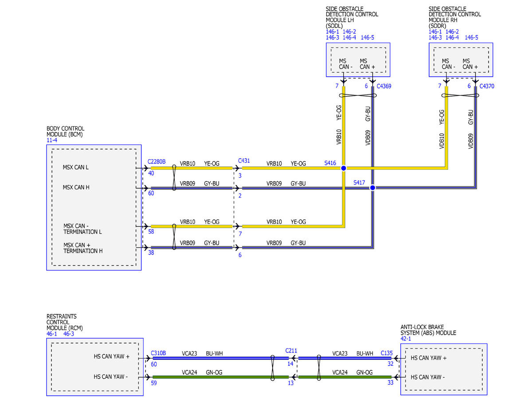Click the C310B connector label
The width and height of the screenshot is (532, 411).
[x=158, y=353]
